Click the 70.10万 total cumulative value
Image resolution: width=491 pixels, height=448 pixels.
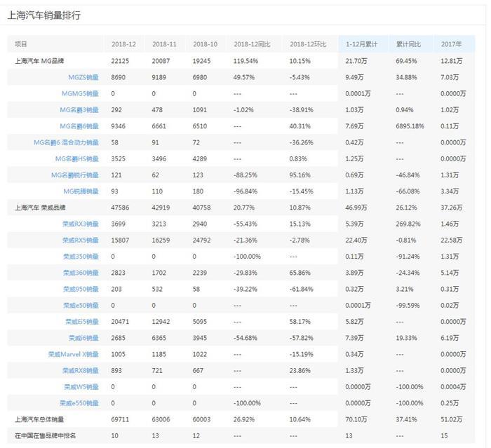(356, 419)
